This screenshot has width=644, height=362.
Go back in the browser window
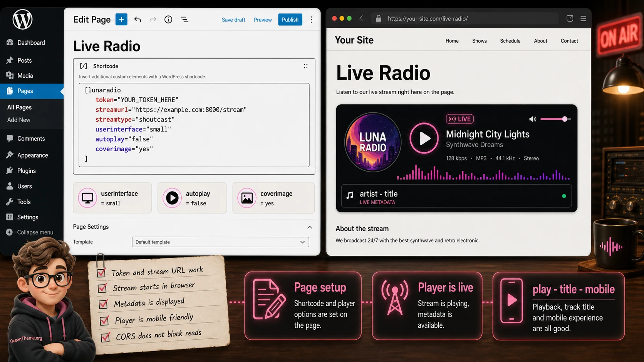pyautogui.click(x=361, y=18)
